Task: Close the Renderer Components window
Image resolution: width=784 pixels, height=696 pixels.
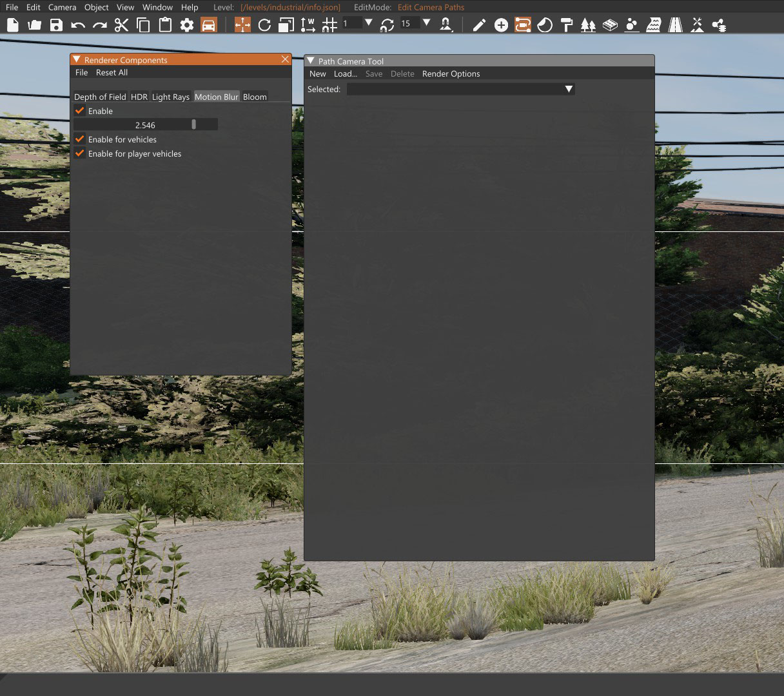Action: 285,59
